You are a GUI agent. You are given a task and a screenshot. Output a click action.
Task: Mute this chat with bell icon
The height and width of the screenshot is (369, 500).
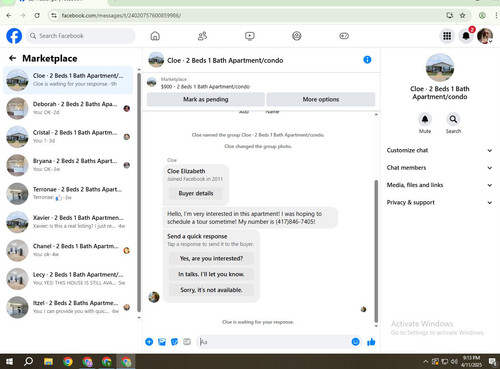(425, 119)
